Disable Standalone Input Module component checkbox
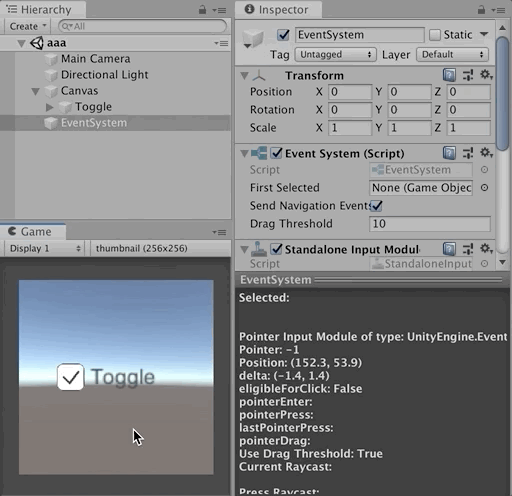 tap(276, 249)
